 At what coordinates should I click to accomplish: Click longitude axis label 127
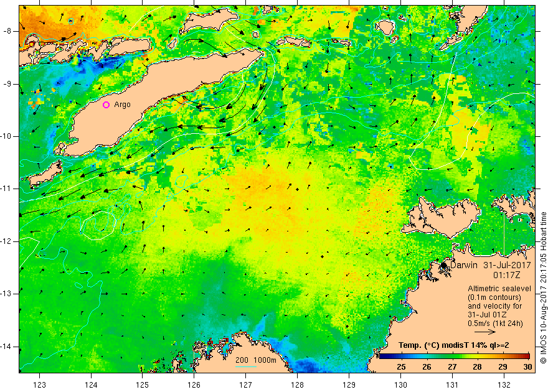point(246,385)
